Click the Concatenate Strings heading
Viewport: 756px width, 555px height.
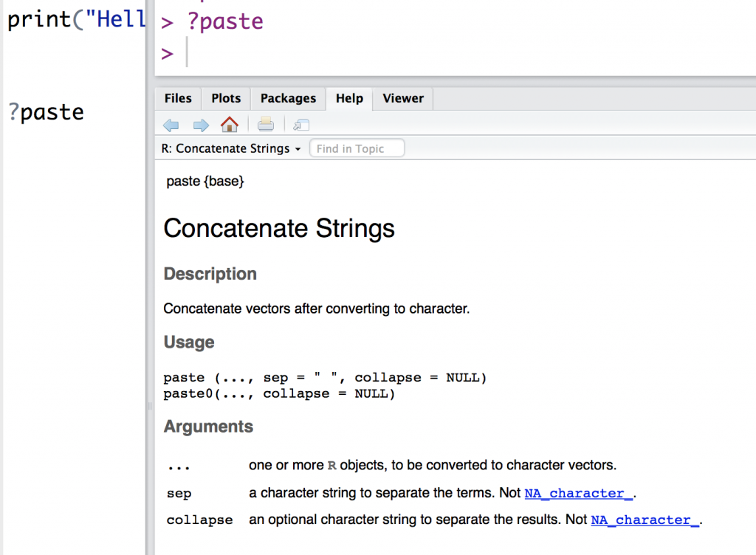tap(279, 229)
